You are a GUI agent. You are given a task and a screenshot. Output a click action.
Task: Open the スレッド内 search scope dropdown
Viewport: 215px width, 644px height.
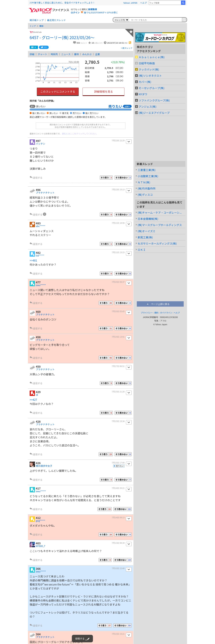tap(121, 20)
